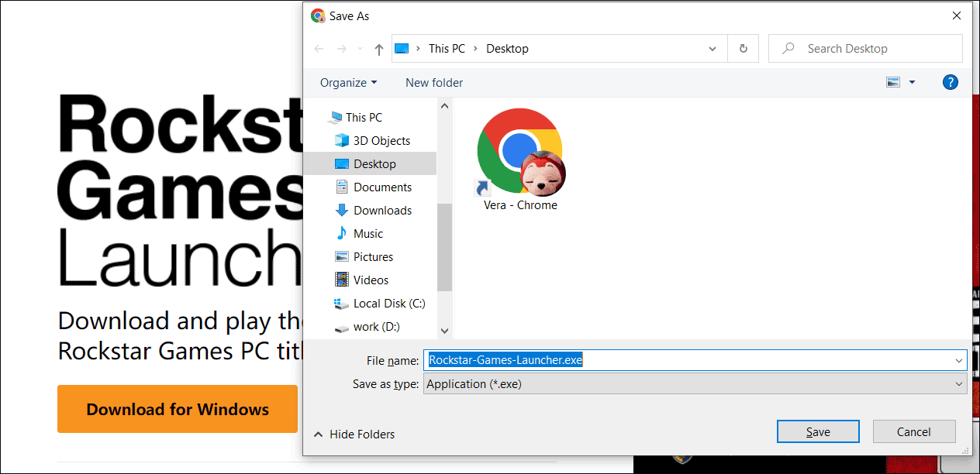Click the Back arrow in Save As dialog

pos(319,49)
